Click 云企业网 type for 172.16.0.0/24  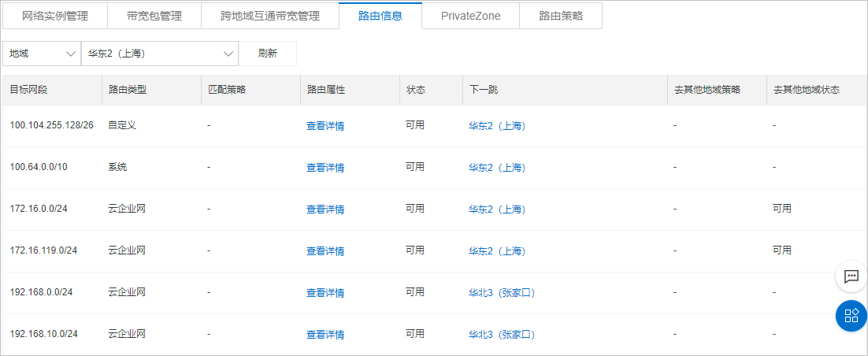click(127, 209)
